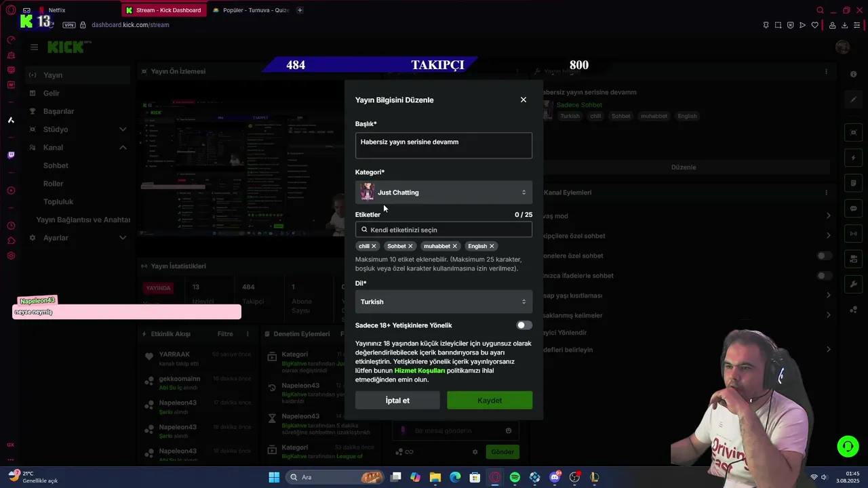Click the taskbar Ara search box

(x=336, y=477)
